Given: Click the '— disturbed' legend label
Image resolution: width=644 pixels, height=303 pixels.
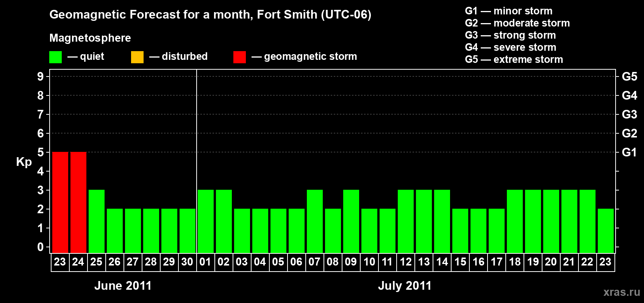Looking at the screenshot, I should pos(178,56).
